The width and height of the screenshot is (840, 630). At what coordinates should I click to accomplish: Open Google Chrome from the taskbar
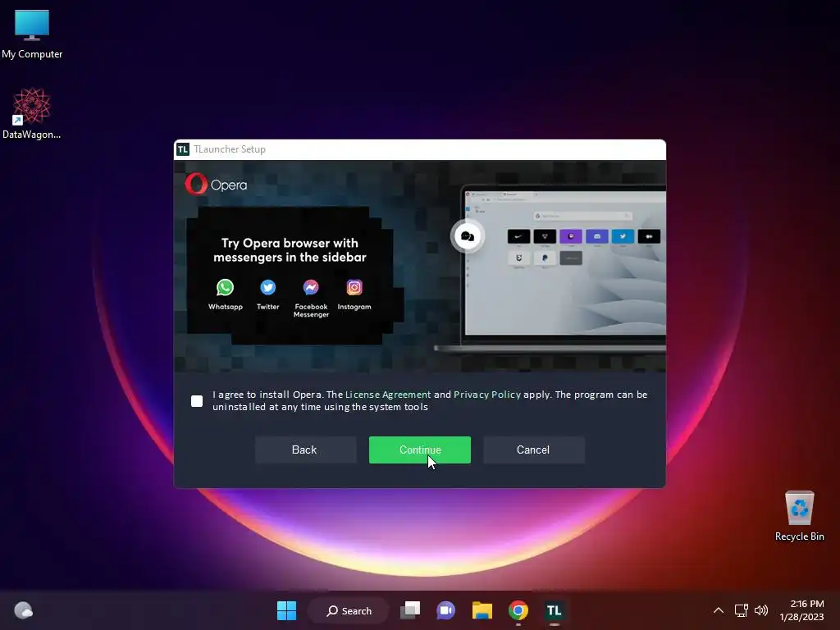(x=518, y=610)
